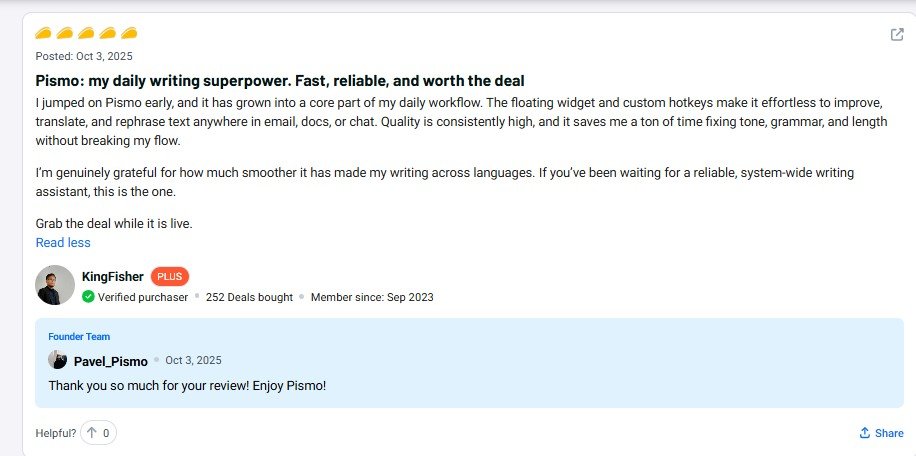Click the third taco rating icon
This screenshot has height=456, width=916.
coord(86,33)
